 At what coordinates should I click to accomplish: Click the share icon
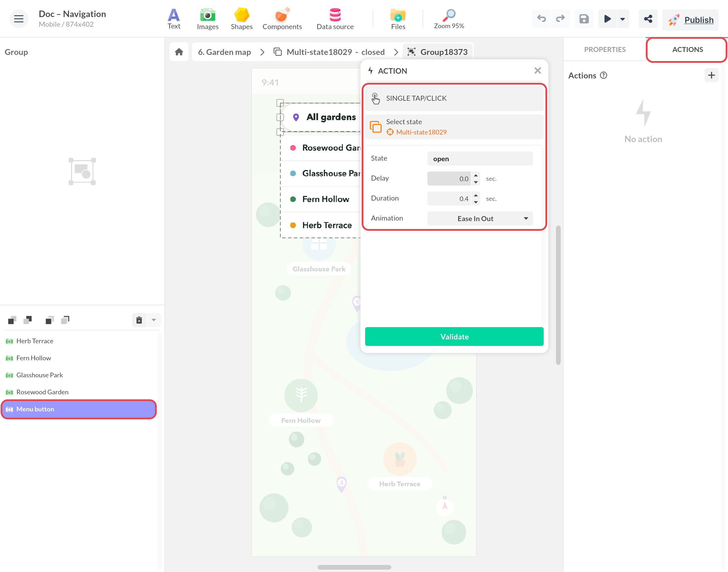[648, 19]
